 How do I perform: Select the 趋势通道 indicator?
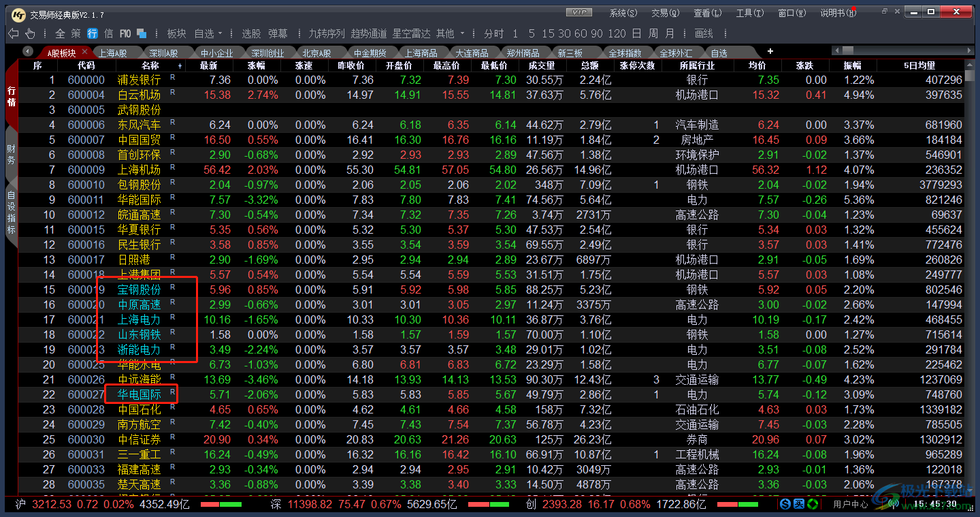(369, 33)
